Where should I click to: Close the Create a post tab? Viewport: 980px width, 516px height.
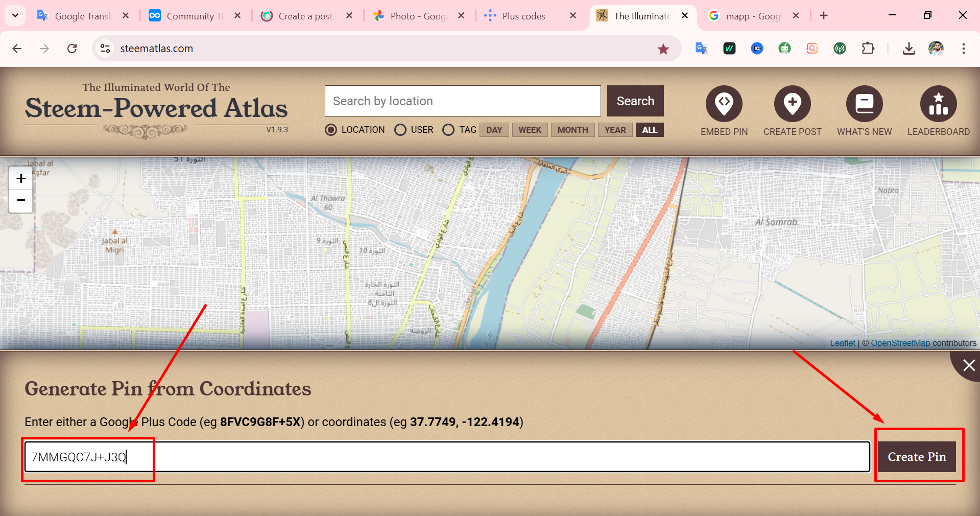[349, 16]
